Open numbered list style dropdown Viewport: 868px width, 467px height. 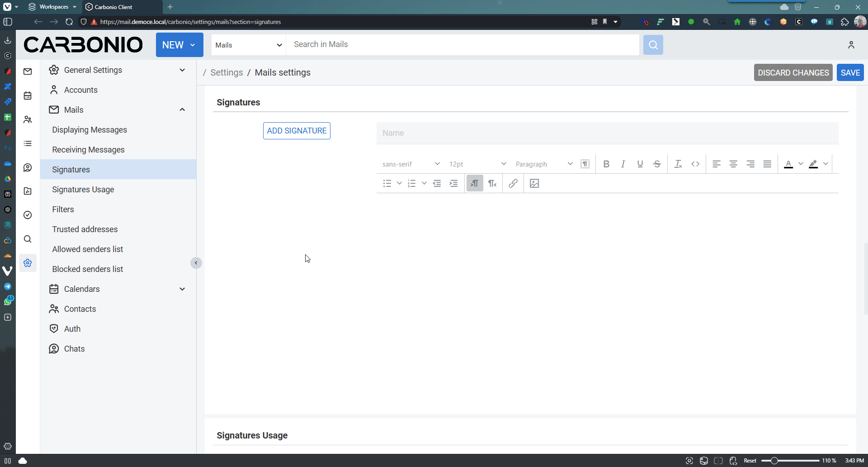(x=424, y=183)
